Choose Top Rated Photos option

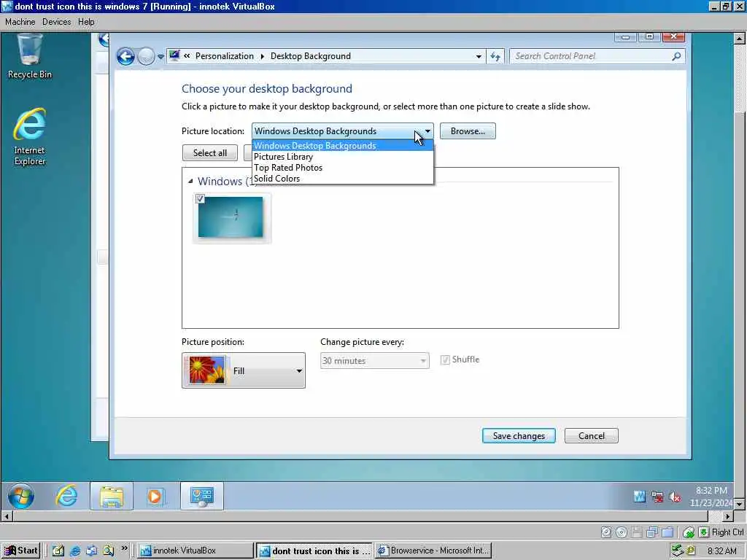tap(343, 168)
